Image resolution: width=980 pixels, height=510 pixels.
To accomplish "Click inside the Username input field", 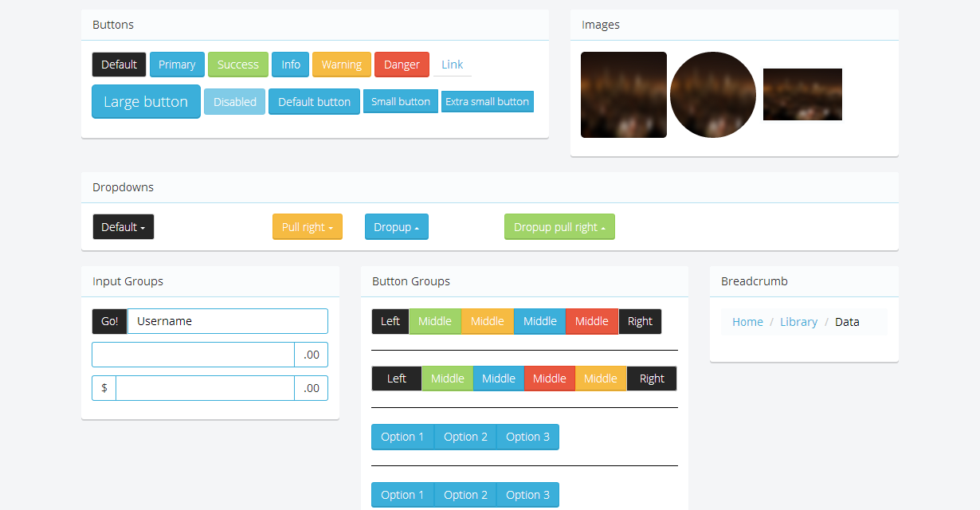I will pos(227,321).
